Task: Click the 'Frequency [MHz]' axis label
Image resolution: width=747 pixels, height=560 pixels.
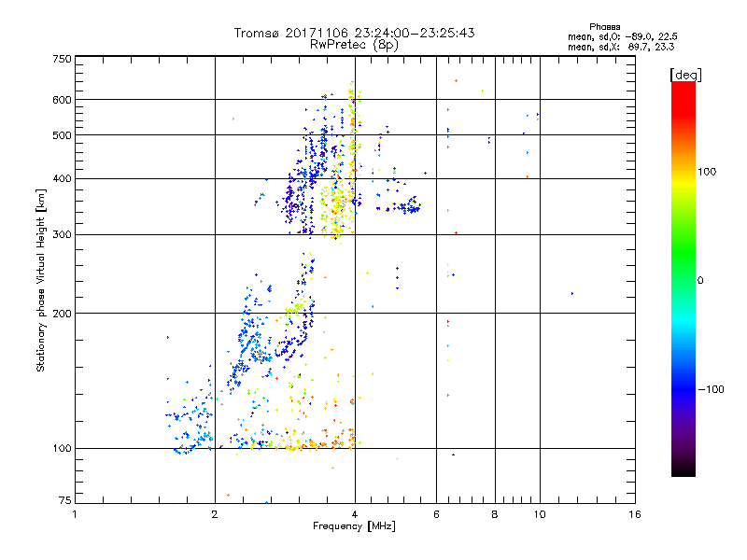Action: tap(354, 526)
